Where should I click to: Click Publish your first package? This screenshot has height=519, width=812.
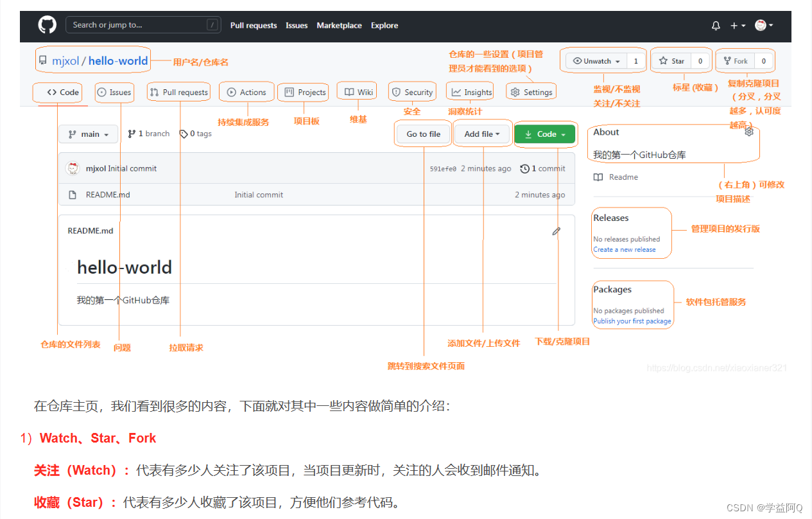click(632, 321)
